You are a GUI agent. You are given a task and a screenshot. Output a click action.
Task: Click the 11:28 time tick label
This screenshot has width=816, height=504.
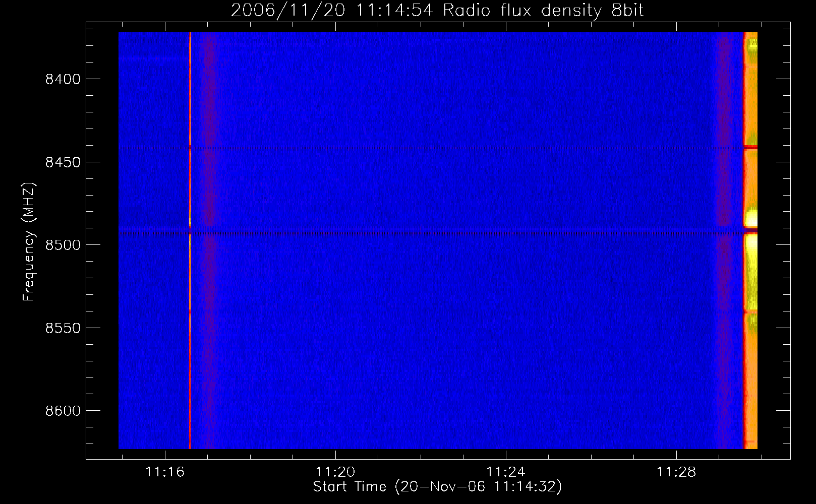coord(676,472)
